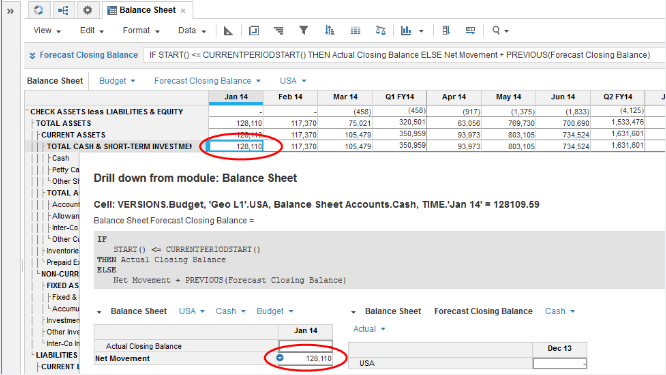Click Total Cash Jan 14 cell 128,110
The width and height of the screenshot is (666, 375).
(236, 146)
